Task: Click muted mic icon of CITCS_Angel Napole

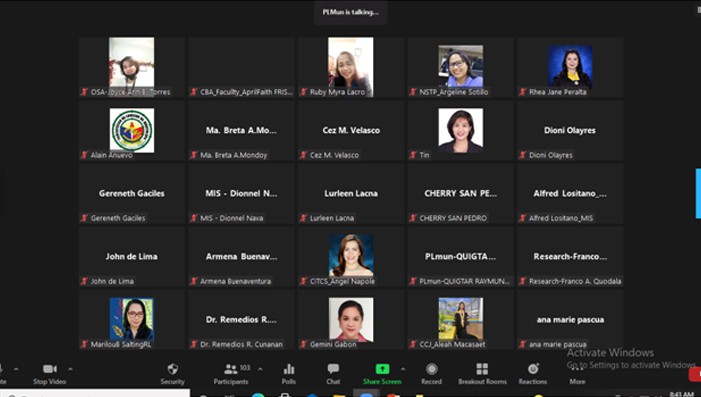Action: (304, 281)
